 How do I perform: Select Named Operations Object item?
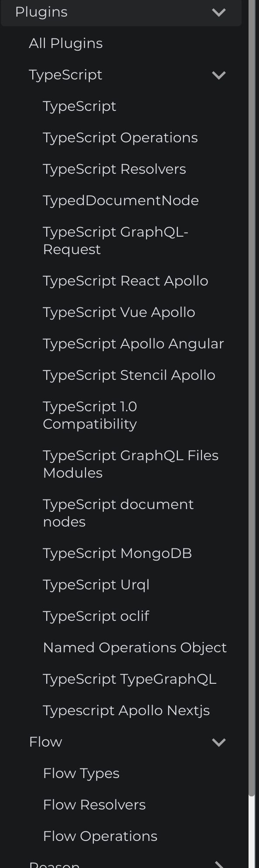135,648
